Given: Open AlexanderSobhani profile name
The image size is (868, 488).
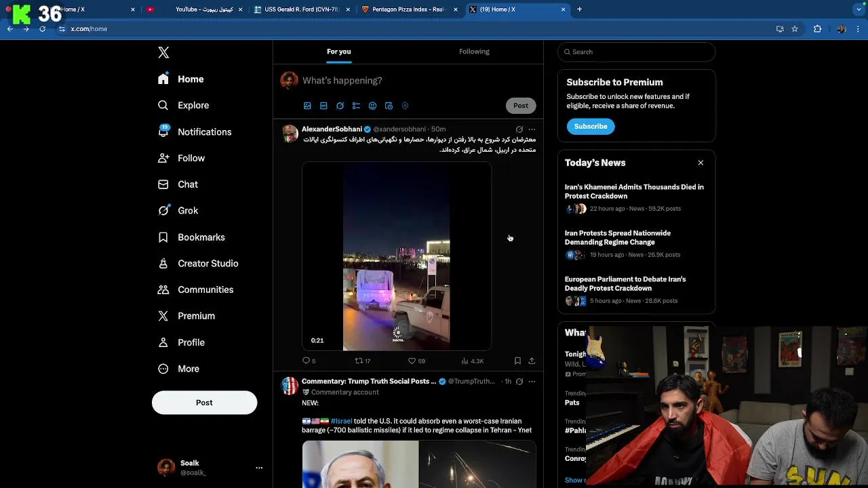Looking at the screenshot, I should coord(332,129).
